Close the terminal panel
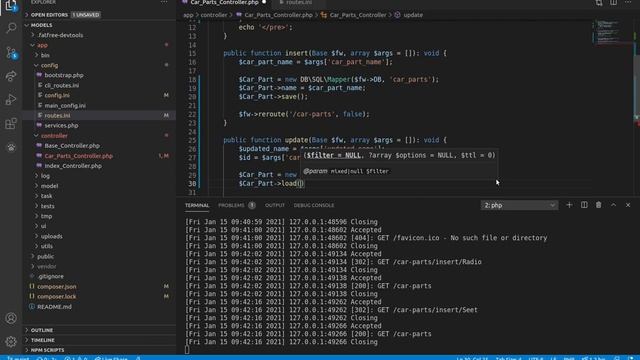Screen dimensions: 640x360 pos(628,205)
